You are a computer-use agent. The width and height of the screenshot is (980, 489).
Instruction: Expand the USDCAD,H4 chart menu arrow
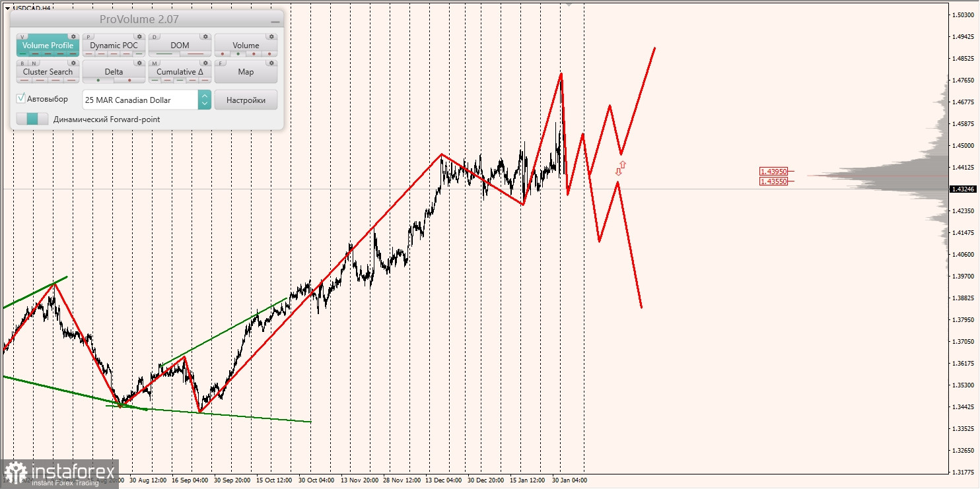click(x=7, y=9)
